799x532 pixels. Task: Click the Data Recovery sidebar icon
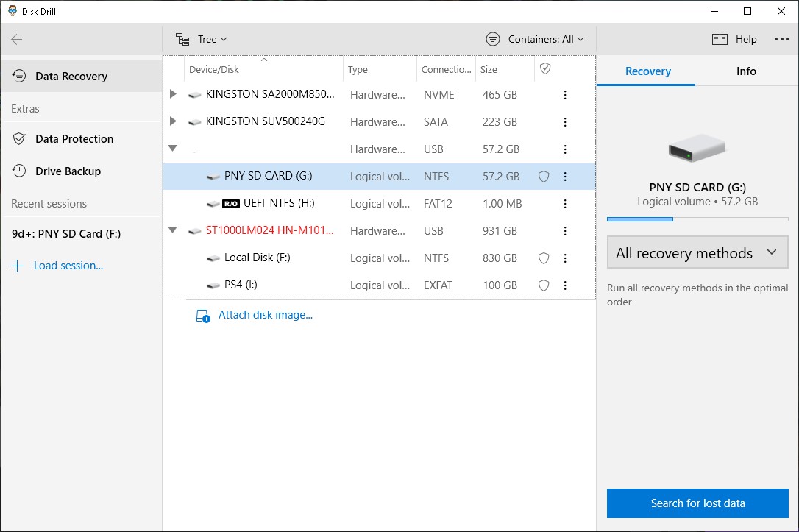pos(19,76)
